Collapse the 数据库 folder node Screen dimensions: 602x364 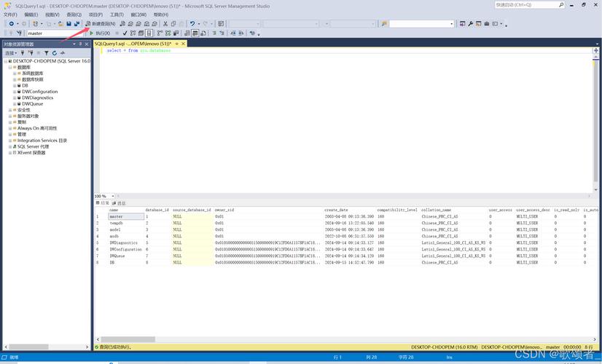[x=10, y=67]
